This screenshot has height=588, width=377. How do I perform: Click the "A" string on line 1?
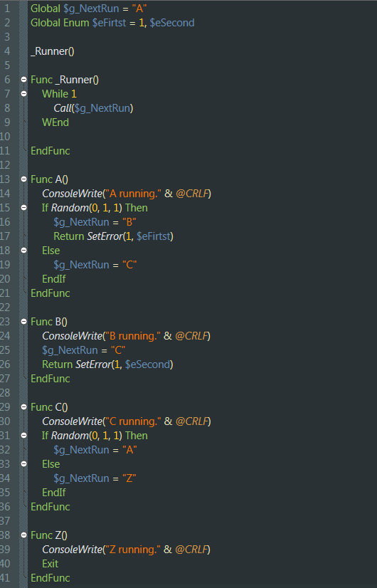tap(139, 9)
